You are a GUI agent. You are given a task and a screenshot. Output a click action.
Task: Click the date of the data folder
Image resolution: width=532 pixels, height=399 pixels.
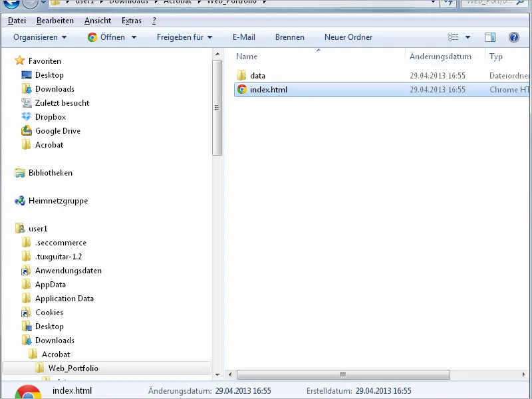coord(438,76)
